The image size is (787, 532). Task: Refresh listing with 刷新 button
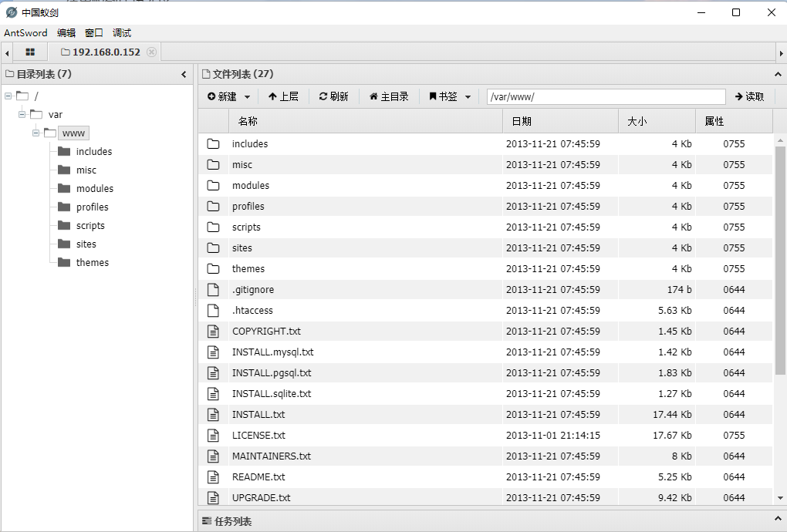click(x=334, y=97)
